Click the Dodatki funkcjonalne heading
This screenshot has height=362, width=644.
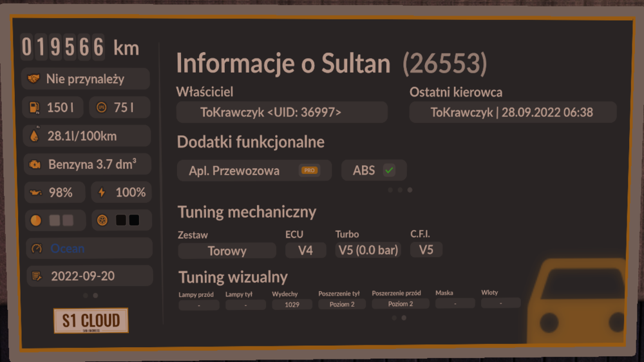[251, 142]
